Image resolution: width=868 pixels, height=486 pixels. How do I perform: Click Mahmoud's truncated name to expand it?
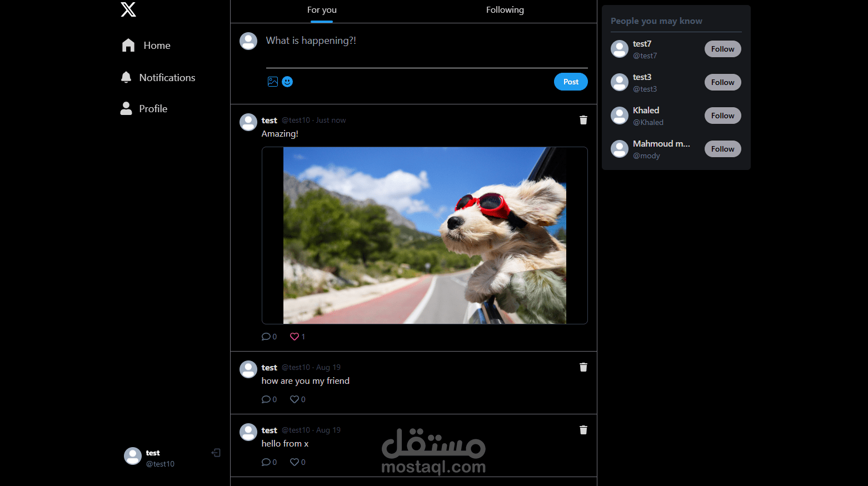661,143
